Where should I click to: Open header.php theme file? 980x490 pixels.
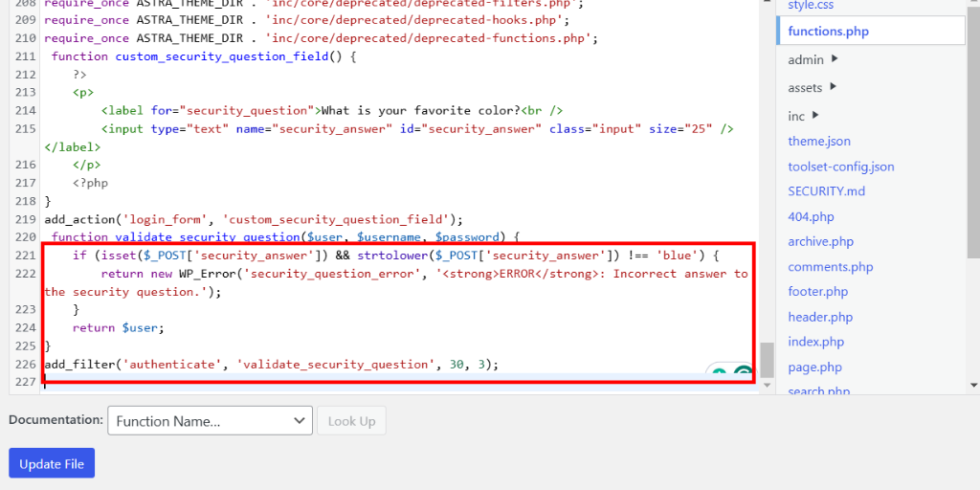click(820, 317)
